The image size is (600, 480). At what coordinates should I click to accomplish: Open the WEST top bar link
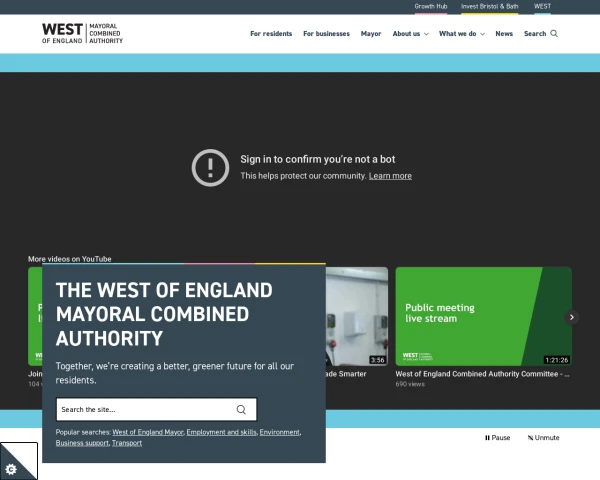pyautogui.click(x=542, y=7)
